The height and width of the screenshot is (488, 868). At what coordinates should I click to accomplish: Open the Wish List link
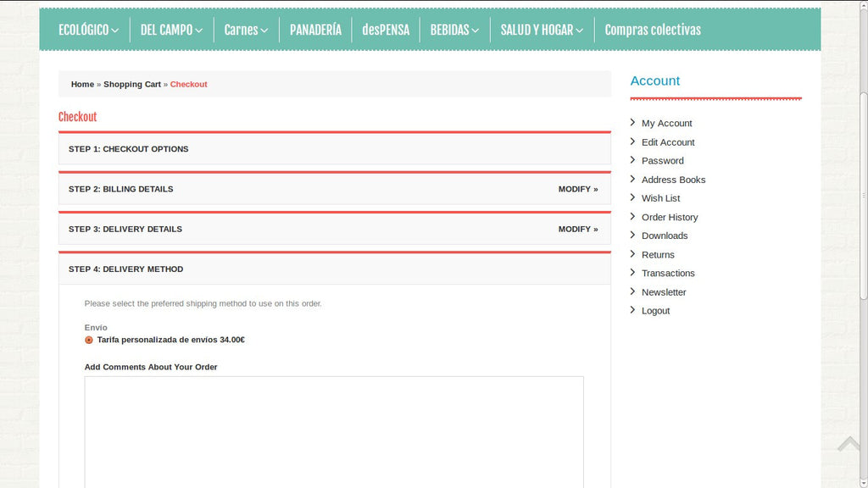(660, 198)
